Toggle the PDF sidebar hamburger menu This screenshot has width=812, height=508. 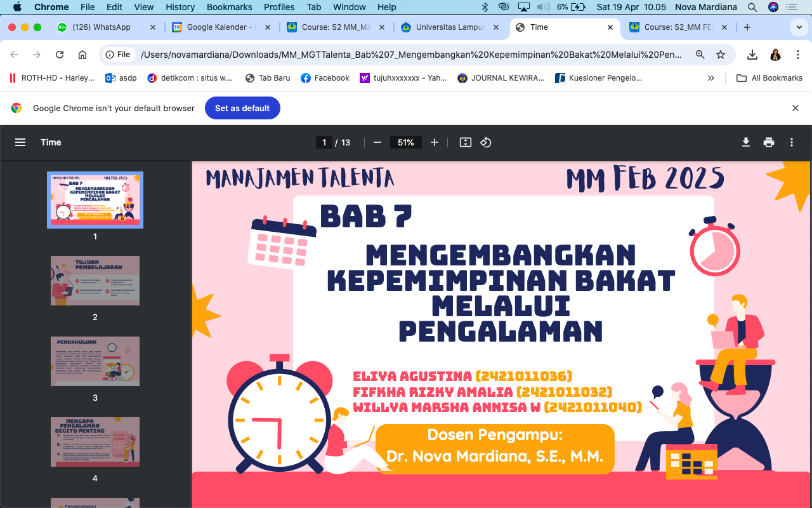(x=20, y=142)
